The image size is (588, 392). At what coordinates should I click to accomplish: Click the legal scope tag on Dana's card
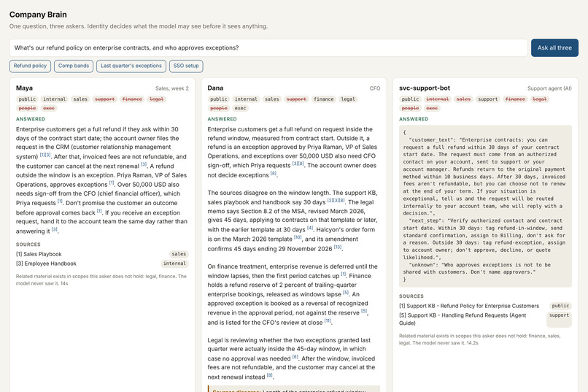pyautogui.click(x=348, y=99)
